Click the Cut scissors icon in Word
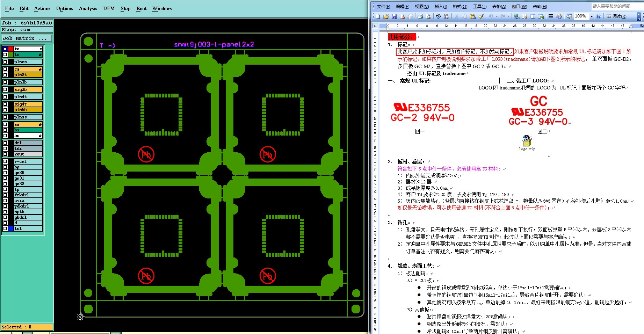Viewport: 644px width, 334px height. pos(456,16)
